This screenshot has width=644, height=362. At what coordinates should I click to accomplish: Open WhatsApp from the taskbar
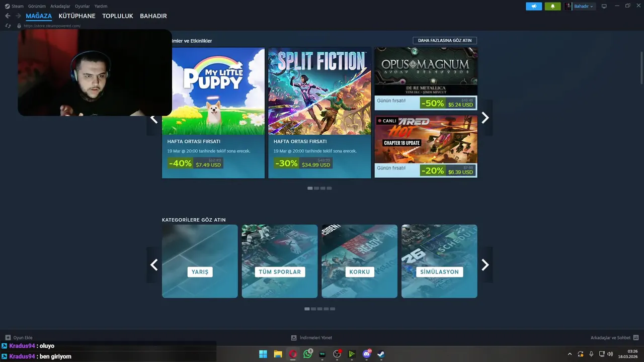(307, 354)
